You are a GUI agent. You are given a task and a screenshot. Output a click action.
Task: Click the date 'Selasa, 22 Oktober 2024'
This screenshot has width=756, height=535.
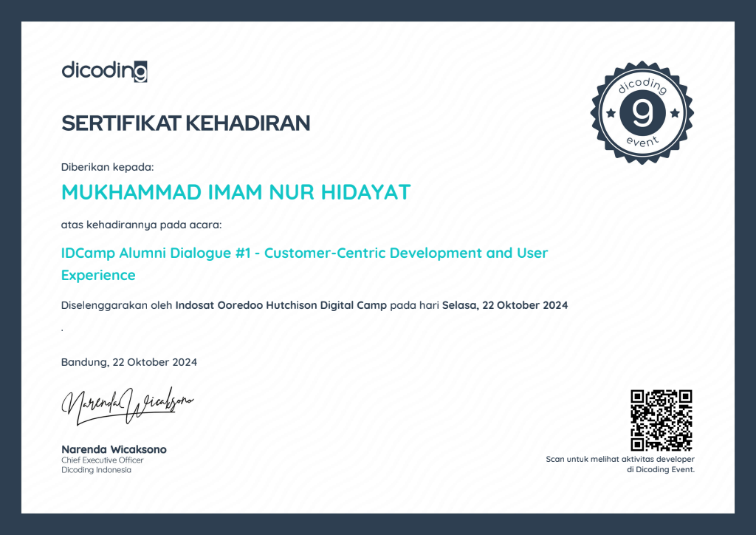(505, 305)
